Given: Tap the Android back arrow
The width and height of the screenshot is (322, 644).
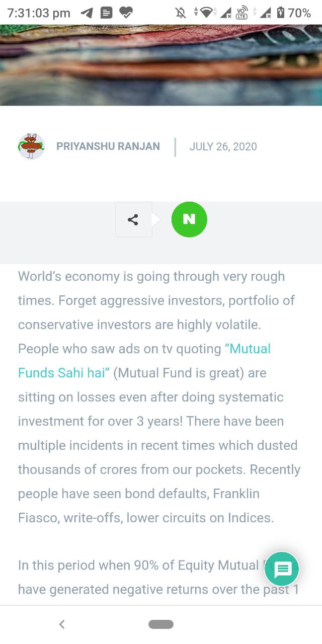Looking at the screenshot, I should [x=62, y=624].
